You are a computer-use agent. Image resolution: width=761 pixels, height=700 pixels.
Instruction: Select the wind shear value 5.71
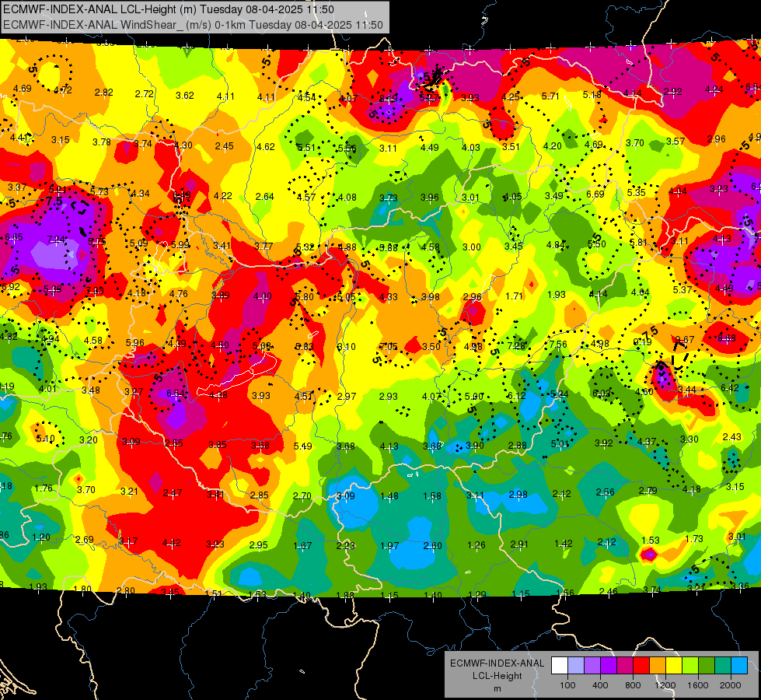(x=550, y=96)
